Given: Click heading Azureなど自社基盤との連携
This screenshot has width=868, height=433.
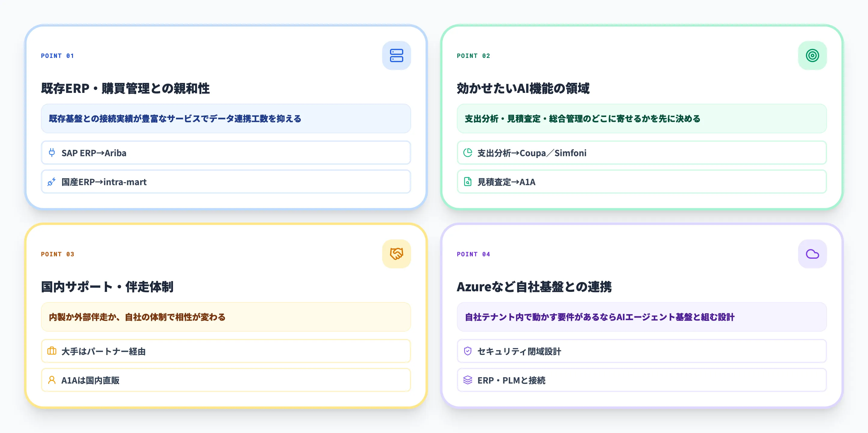Looking at the screenshot, I should coord(534,287).
